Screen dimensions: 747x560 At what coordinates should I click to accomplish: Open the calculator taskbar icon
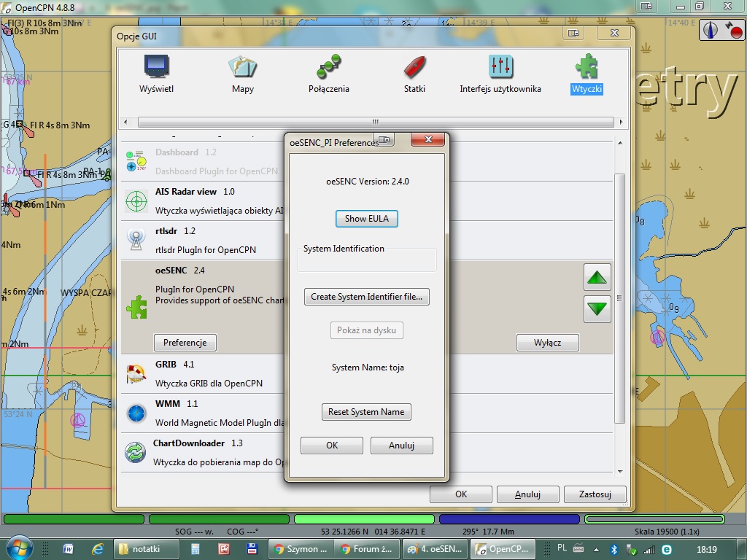196,549
